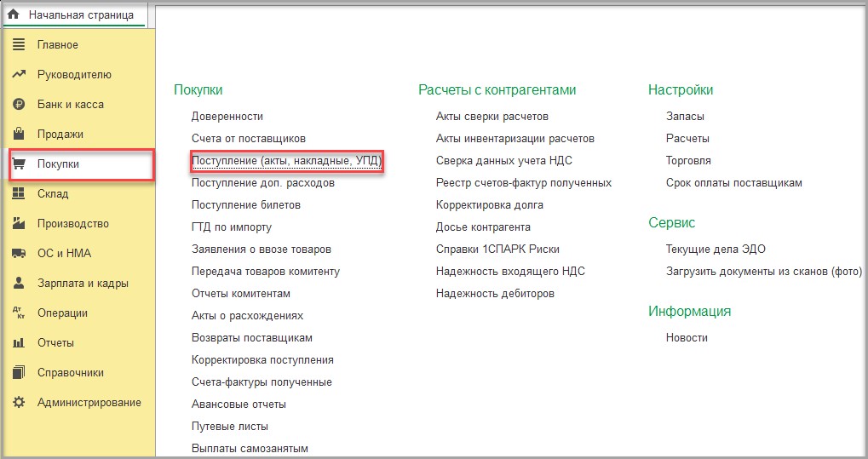Open Досье контрагента

point(483,227)
